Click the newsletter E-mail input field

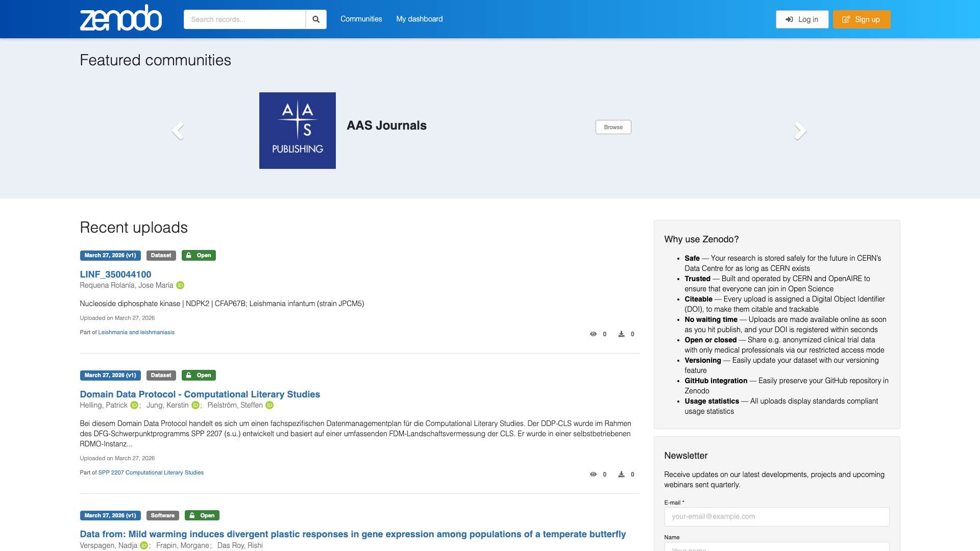point(777,517)
